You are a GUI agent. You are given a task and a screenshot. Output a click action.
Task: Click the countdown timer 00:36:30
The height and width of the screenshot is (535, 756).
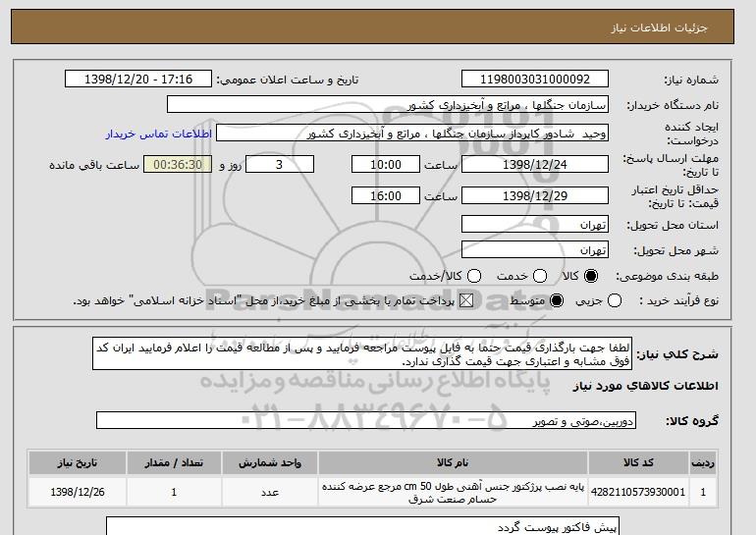coord(178,164)
